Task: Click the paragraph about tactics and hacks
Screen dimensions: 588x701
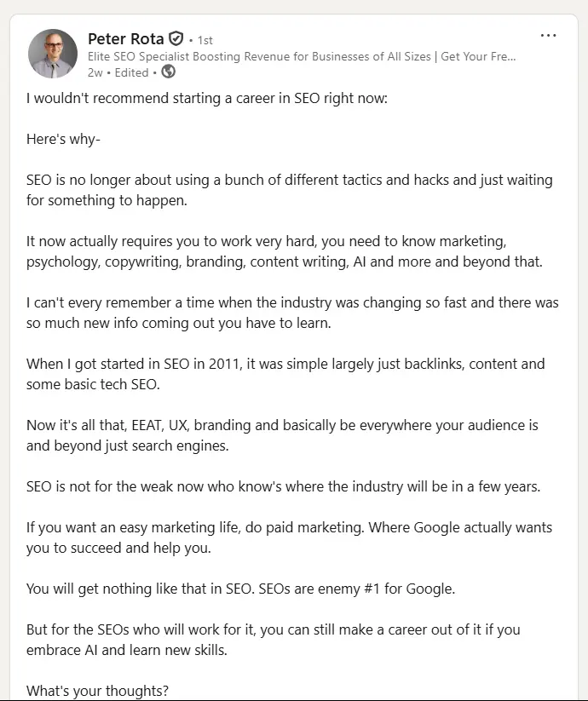Action: point(289,190)
